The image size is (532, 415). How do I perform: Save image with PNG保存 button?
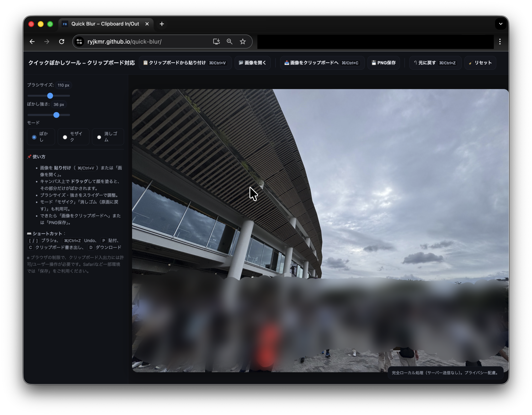point(383,63)
